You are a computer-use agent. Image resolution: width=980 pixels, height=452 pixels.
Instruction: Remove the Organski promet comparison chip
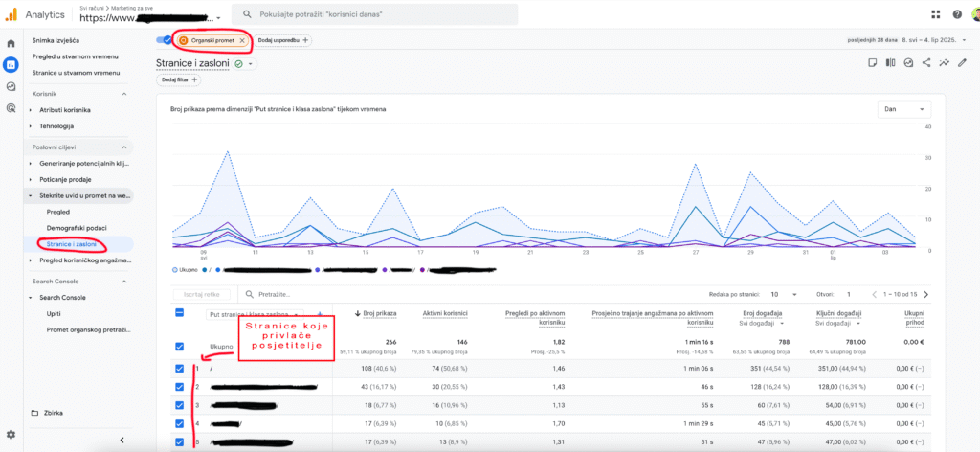point(242,40)
